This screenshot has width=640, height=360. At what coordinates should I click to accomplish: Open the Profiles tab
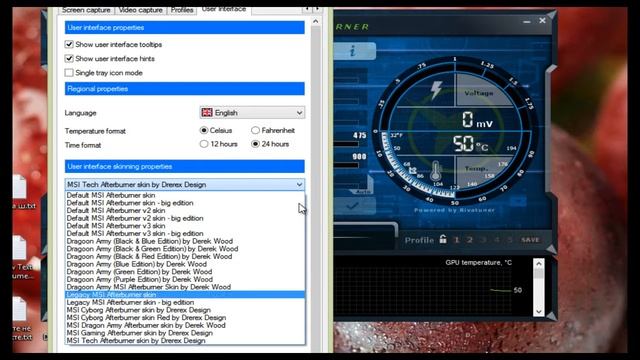click(x=182, y=10)
